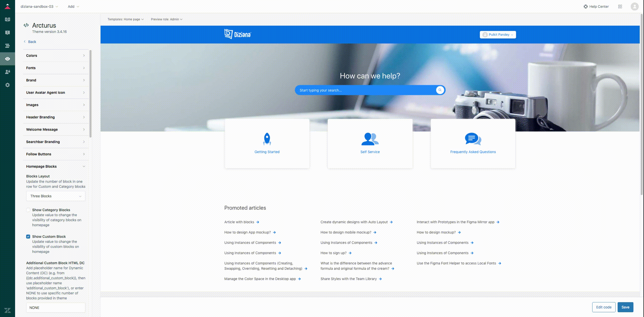
Task: Click arrow beside How to sign up?
Action: coord(350,253)
